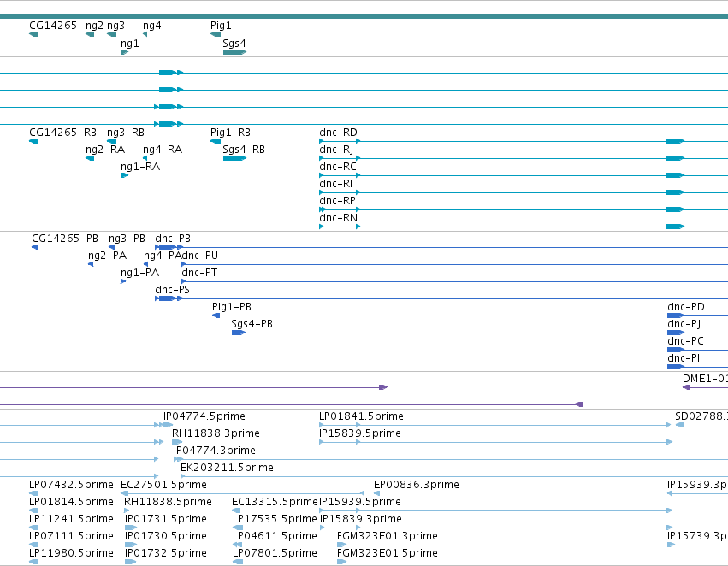Click the Pig1-RB transcript label
Image resolution: width=728 pixels, height=566 pixels.
tap(230, 133)
